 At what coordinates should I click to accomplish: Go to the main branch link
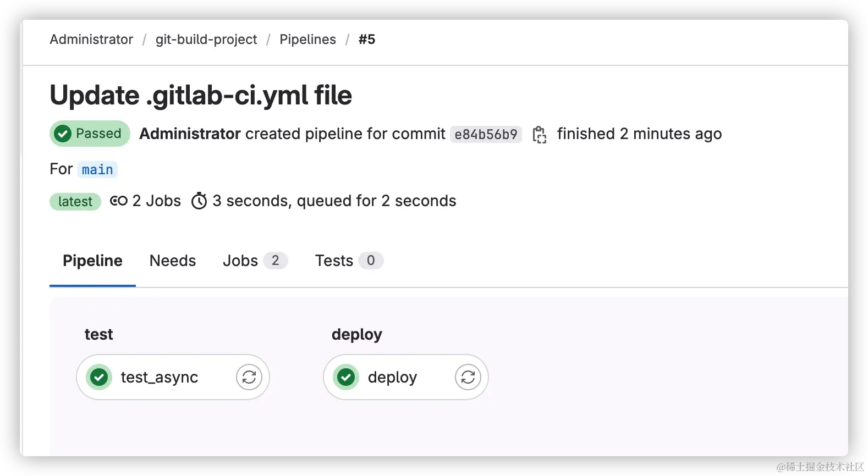point(97,170)
